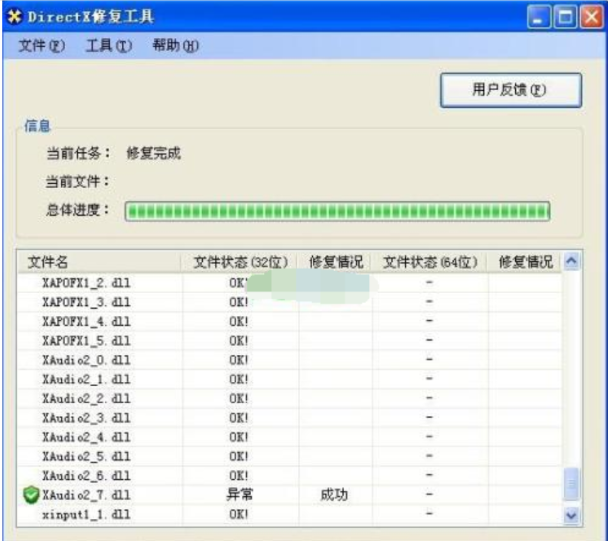The height and width of the screenshot is (541, 608).
Task: Click the 总体进度 green progress bar
Action: tap(337, 211)
